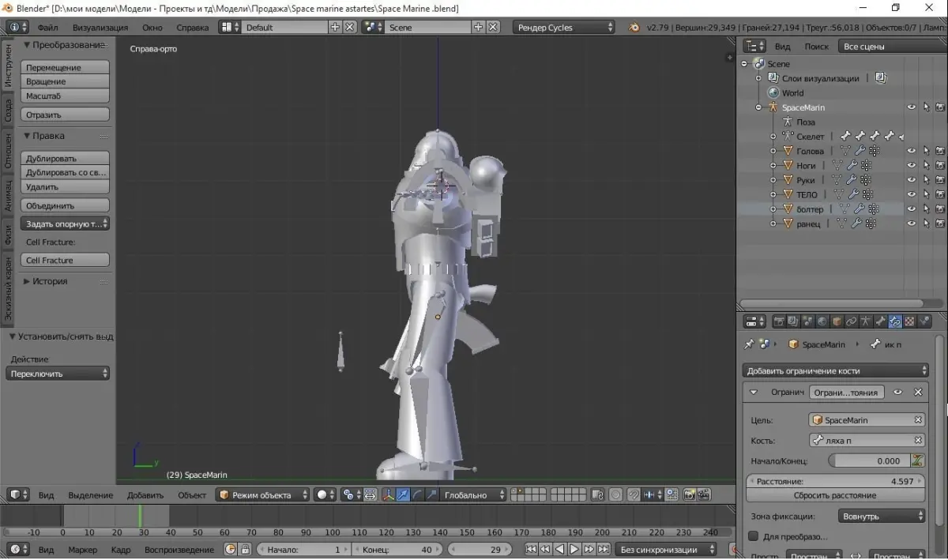Open the Рендер Cycles engine dropdown

click(563, 27)
